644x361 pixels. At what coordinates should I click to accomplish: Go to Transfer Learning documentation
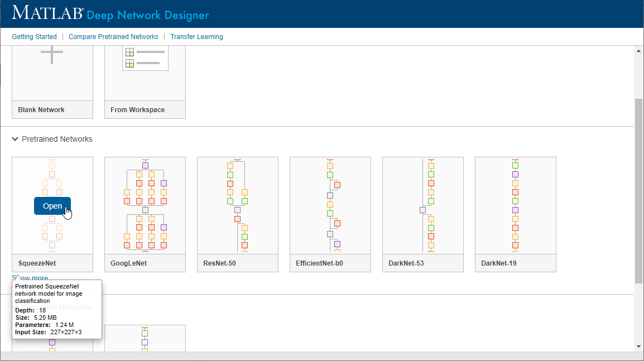coord(196,37)
